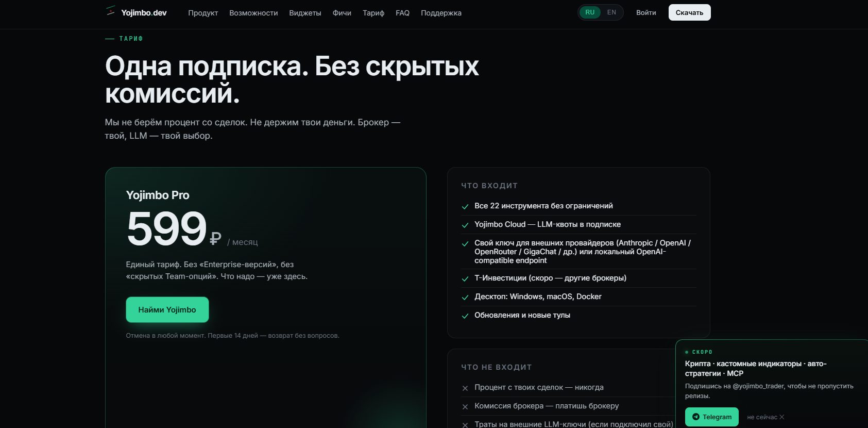This screenshot has height=428, width=868.
Task: Dismiss popup with не сейчас
Action: pyautogui.click(x=765, y=417)
